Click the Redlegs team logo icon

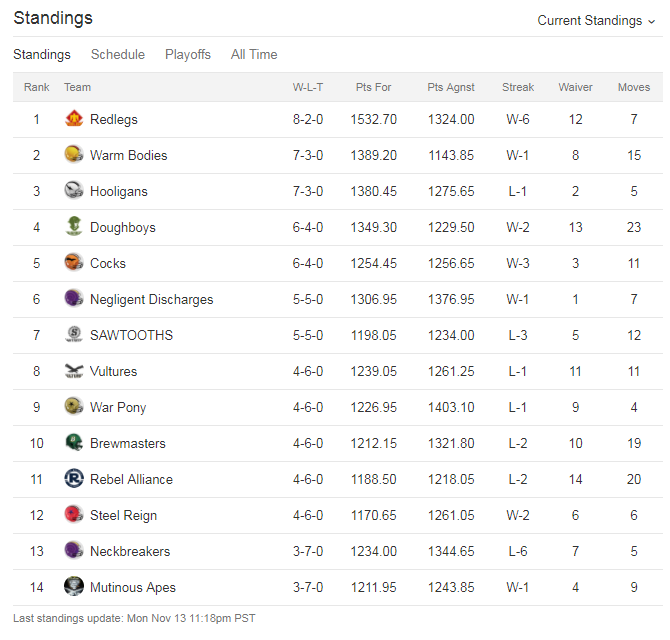(x=74, y=119)
